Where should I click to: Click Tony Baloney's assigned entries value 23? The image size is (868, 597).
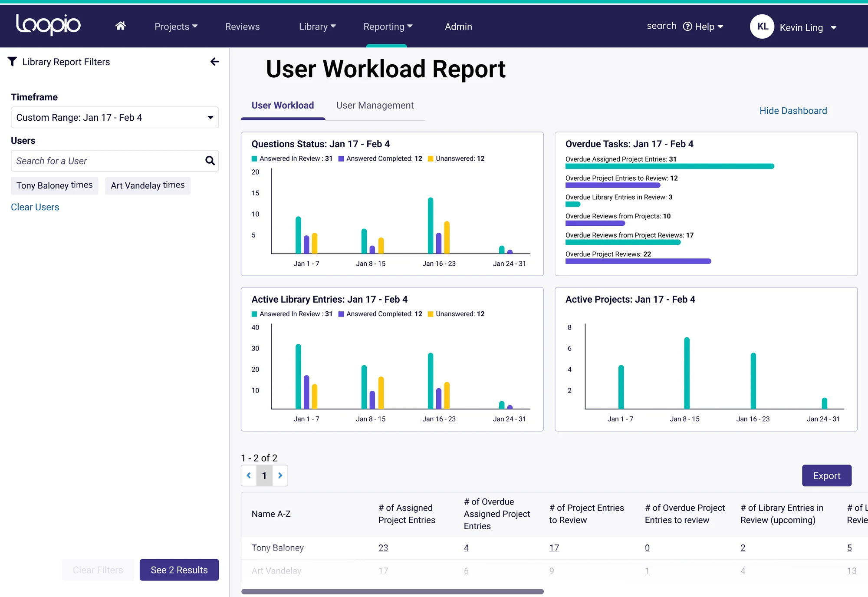click(x=383, y=548)
